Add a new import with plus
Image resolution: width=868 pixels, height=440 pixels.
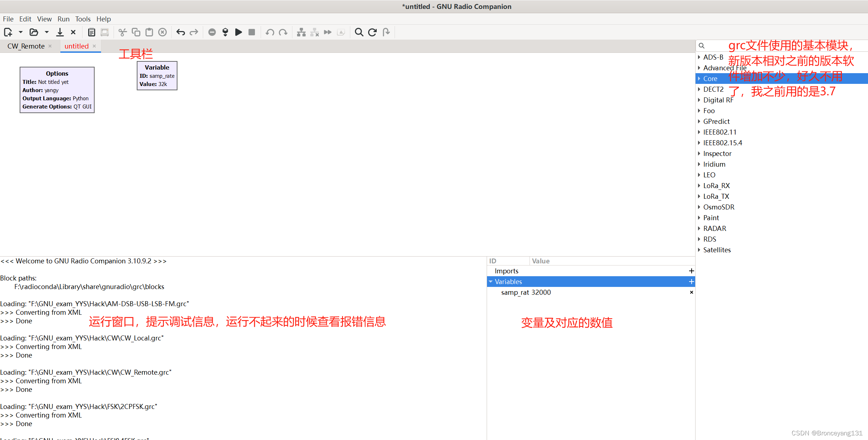691,271
